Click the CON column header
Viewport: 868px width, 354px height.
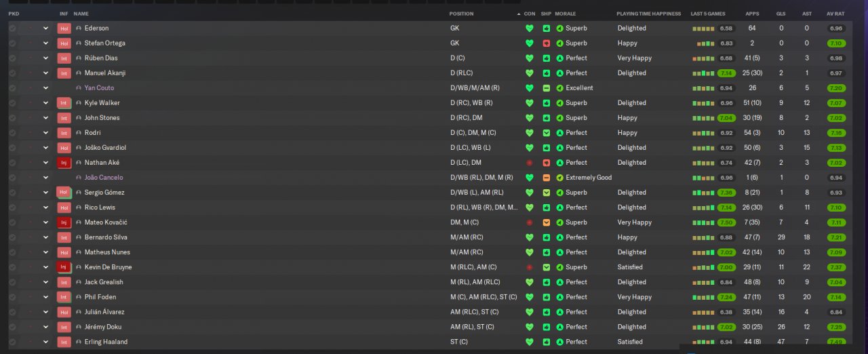[x=530, y=14]
